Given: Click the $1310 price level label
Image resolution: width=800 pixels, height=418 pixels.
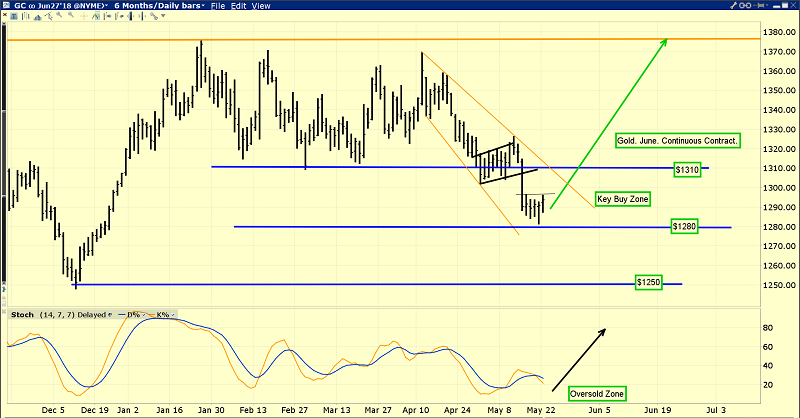Looking at the screenshot, I should tap(687, 169).
